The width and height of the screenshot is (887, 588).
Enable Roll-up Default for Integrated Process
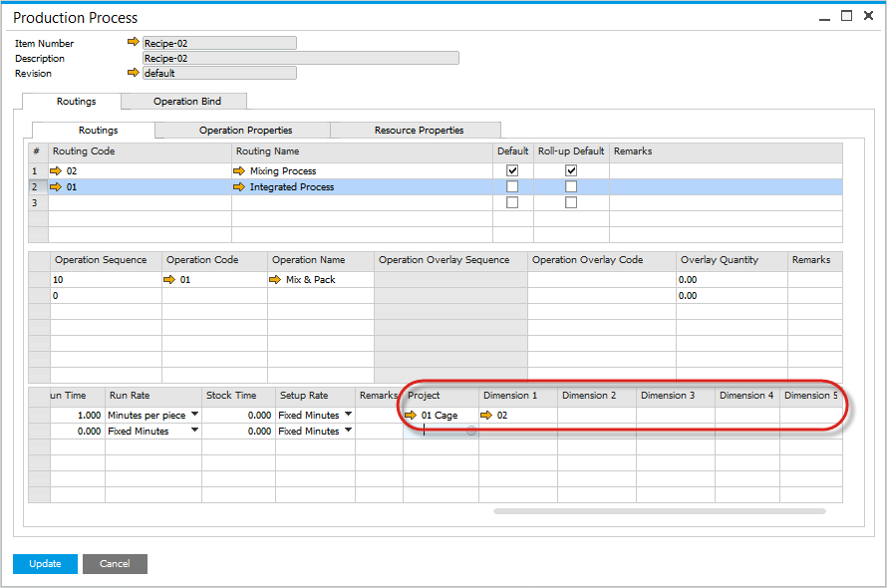(571, 187)
